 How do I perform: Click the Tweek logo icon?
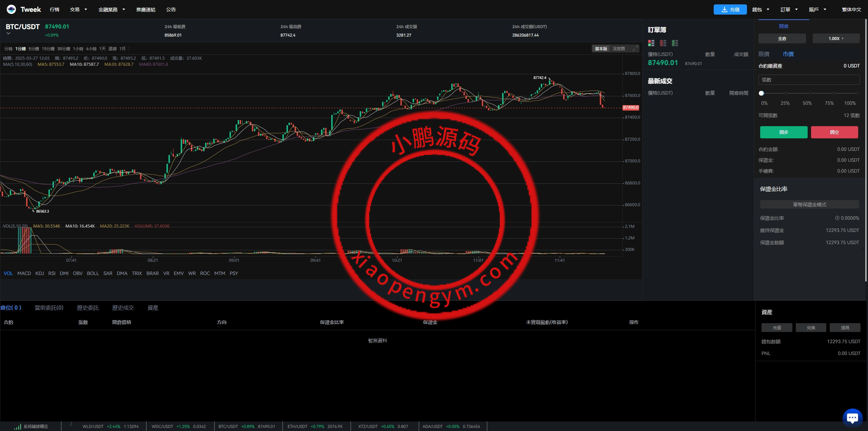[11, 9]
